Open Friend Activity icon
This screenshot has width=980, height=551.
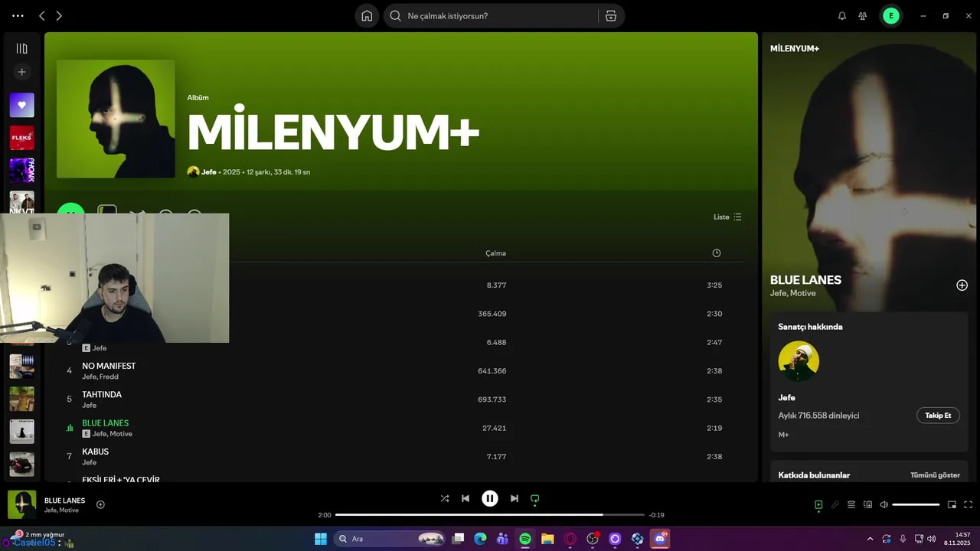pos(863,16)
